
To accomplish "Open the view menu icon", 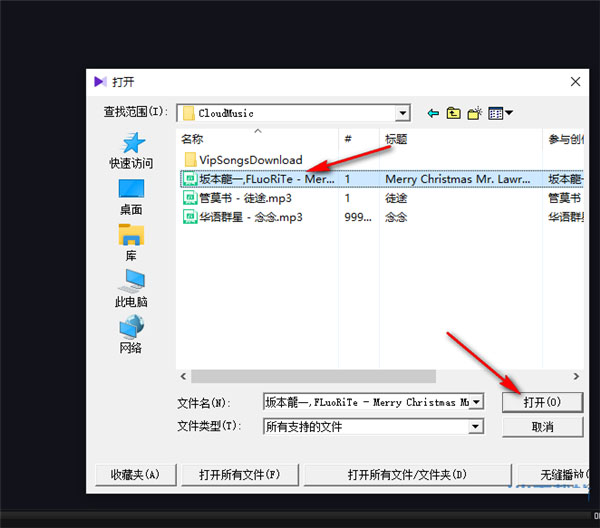I will 500,113.
